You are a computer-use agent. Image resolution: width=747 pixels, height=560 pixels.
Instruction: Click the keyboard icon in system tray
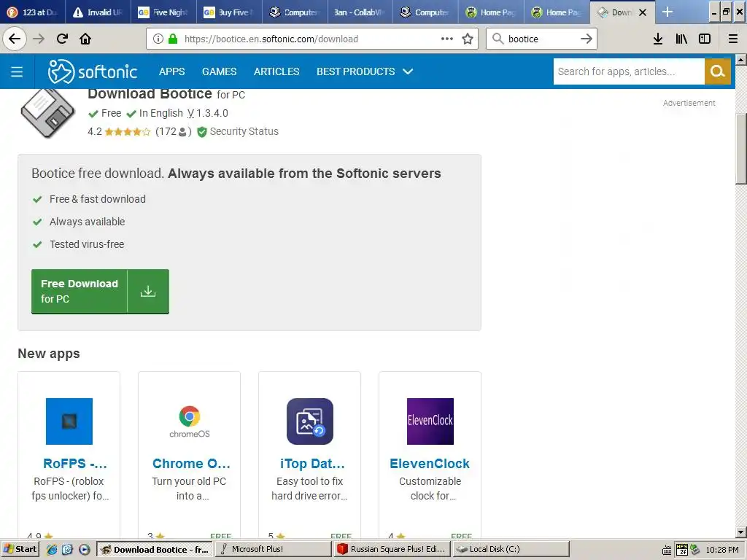(x=667, y=550)
